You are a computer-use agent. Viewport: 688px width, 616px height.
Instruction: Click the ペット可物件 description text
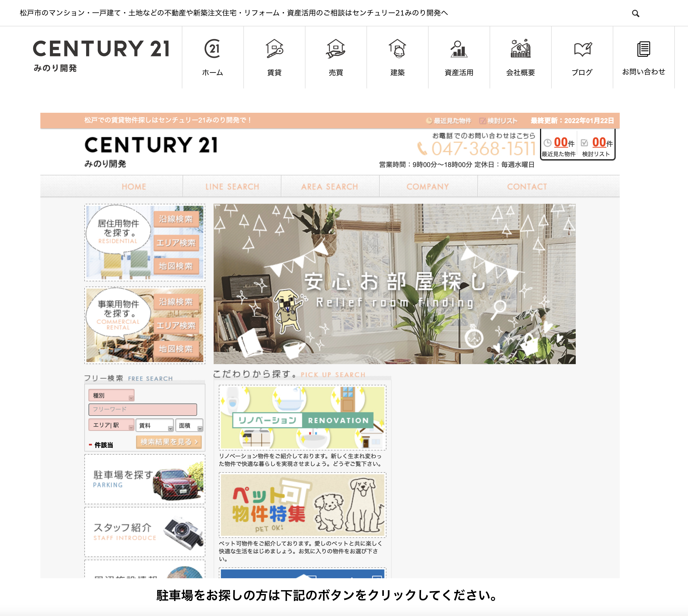tap(301, 551)
